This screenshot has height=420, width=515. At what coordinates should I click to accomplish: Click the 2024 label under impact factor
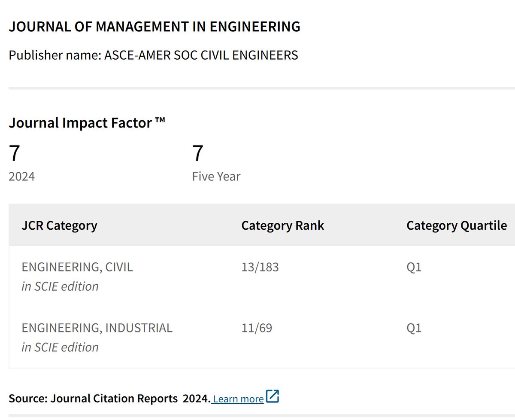[22, 177]
